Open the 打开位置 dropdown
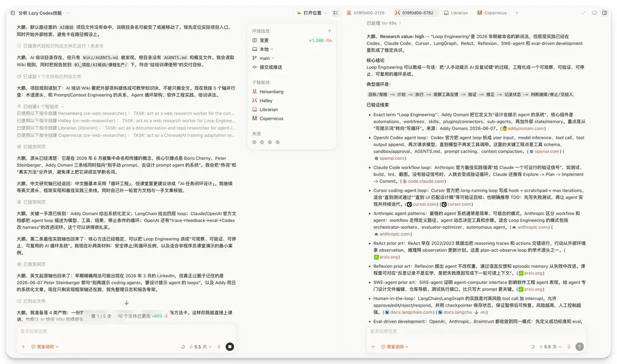The width and height of the screenshot is (617, 364). [312, 13]
